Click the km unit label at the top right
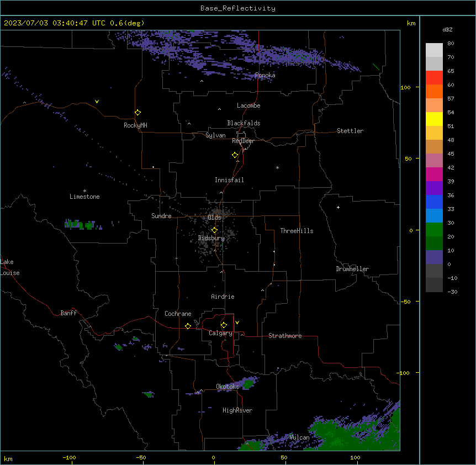 point(411,23)
